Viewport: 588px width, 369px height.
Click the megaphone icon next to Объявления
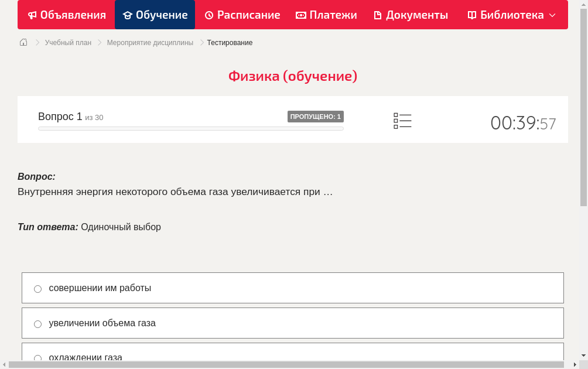point(32,15)
